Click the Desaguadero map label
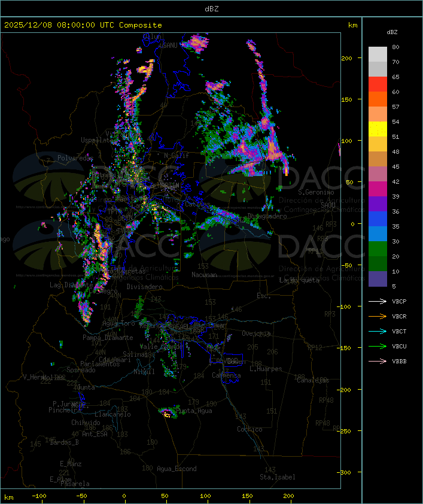 (267, 216)
